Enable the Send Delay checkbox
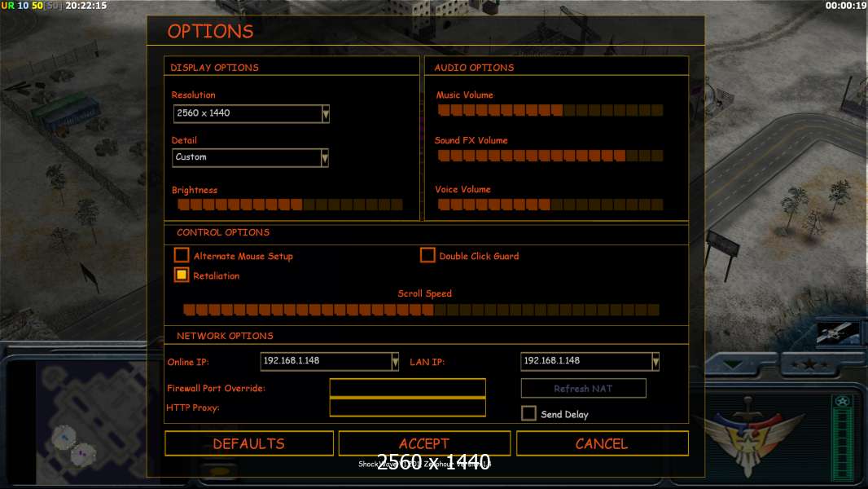The width and height of the screenshot is (868, 489). pos(528,413)
